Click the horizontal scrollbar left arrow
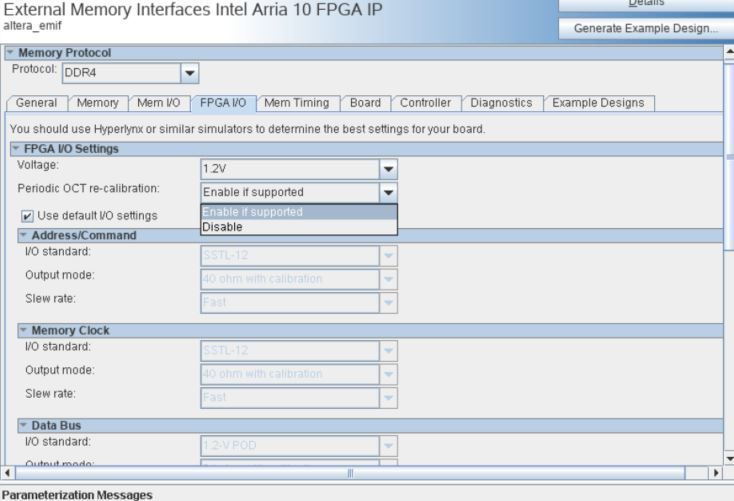This screenshot has width=734, height=501. click(x=7, y=473)
